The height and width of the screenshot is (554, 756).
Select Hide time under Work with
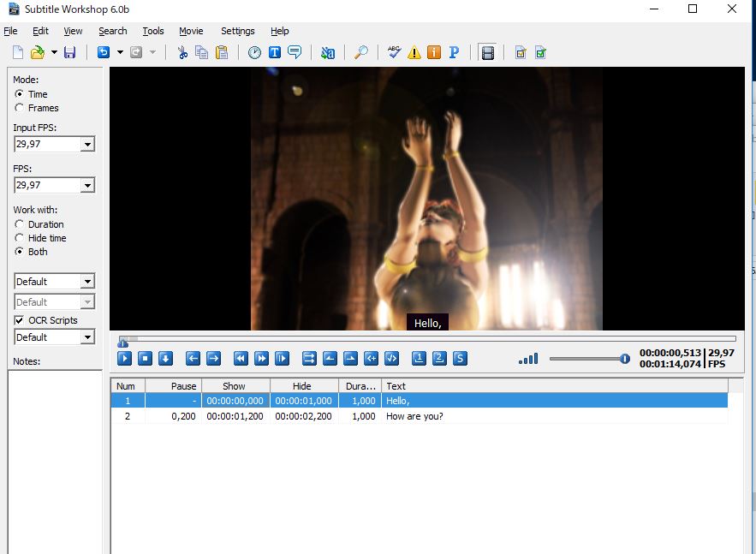pyautogui.click(x=20, y=238)
